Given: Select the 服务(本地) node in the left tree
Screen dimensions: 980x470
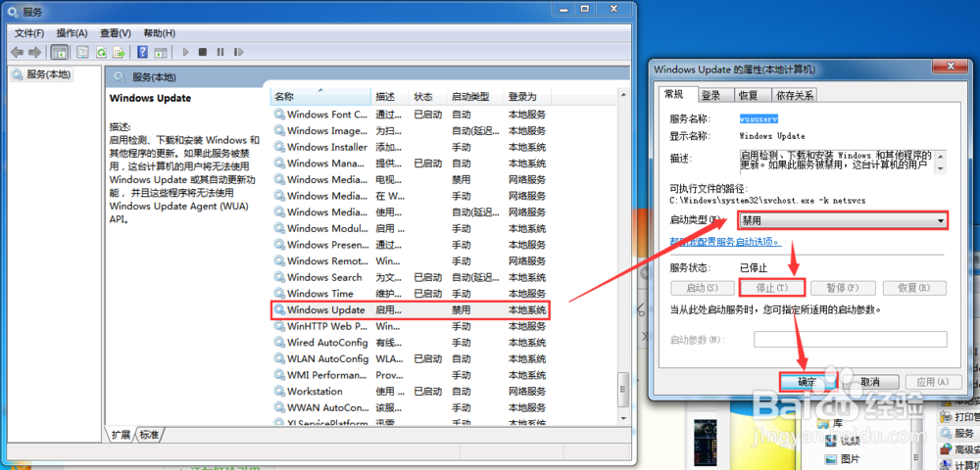Looking at the screenshot, I should [x=42, y=74].
